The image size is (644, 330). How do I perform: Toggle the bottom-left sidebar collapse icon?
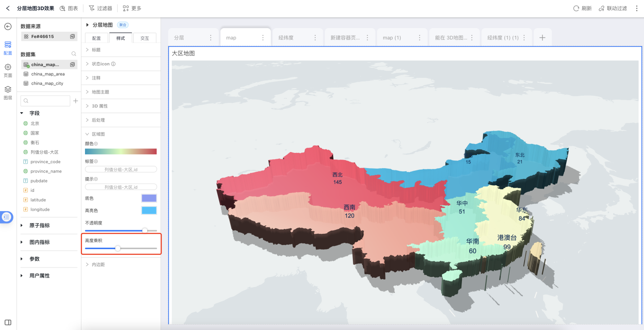click(8, 322)
